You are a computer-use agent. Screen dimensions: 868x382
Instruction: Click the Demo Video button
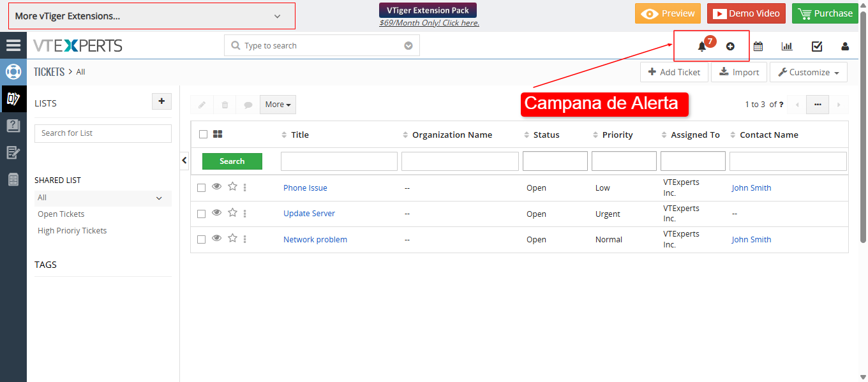(746, 13)
